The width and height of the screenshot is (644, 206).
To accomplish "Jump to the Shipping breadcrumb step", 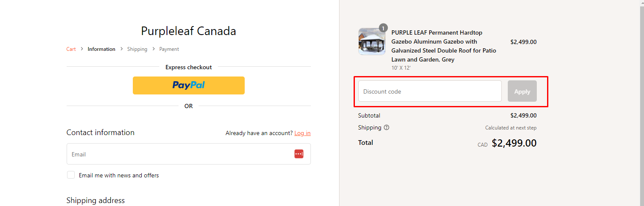I will 137,49.
